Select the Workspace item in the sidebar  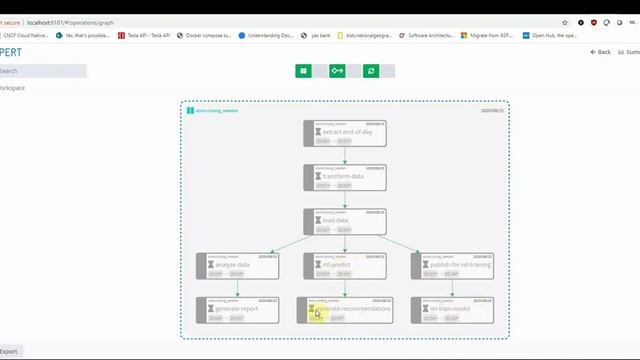click(x=12, y=88)
